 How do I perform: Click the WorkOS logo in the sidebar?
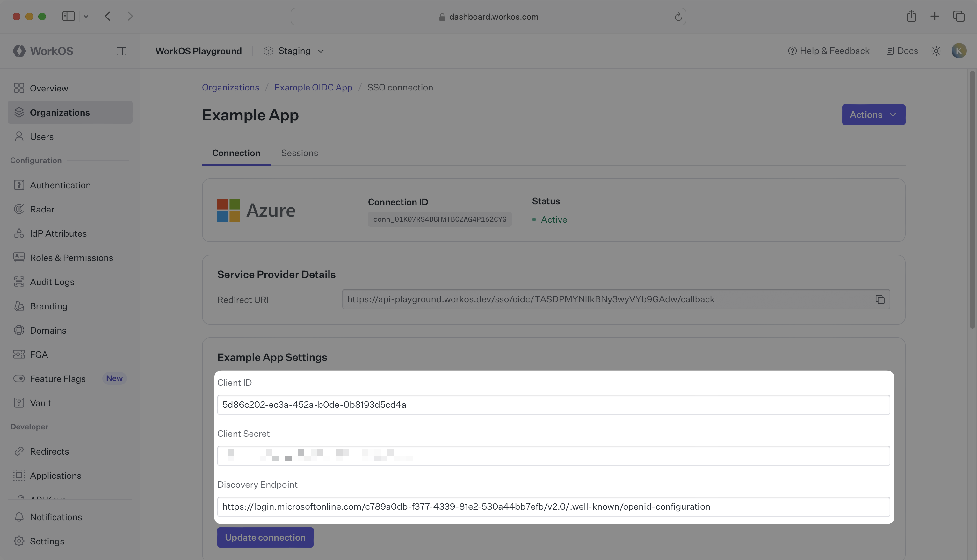[42, 50]
